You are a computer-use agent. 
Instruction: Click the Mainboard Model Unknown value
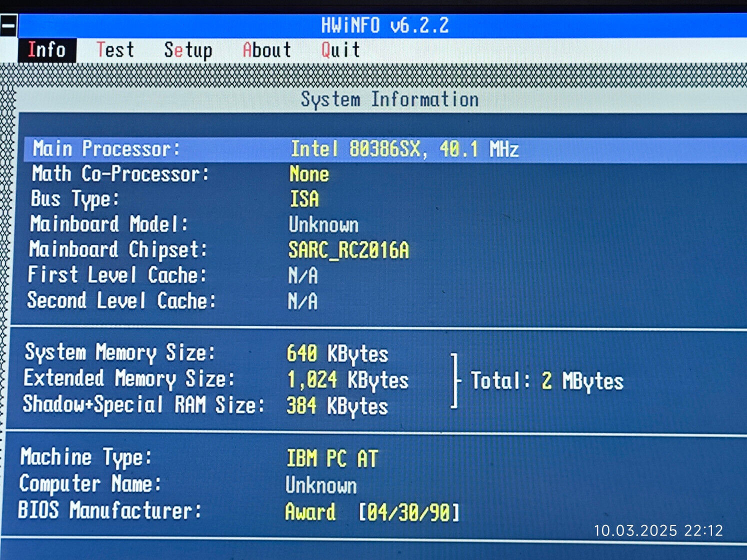click(x=323, y=225)
